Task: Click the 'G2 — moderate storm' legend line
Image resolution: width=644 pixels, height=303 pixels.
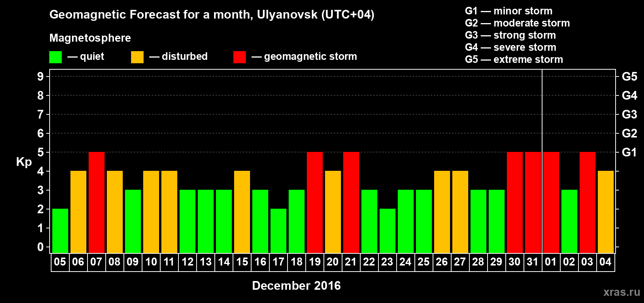Action: [x=517, y=23]
